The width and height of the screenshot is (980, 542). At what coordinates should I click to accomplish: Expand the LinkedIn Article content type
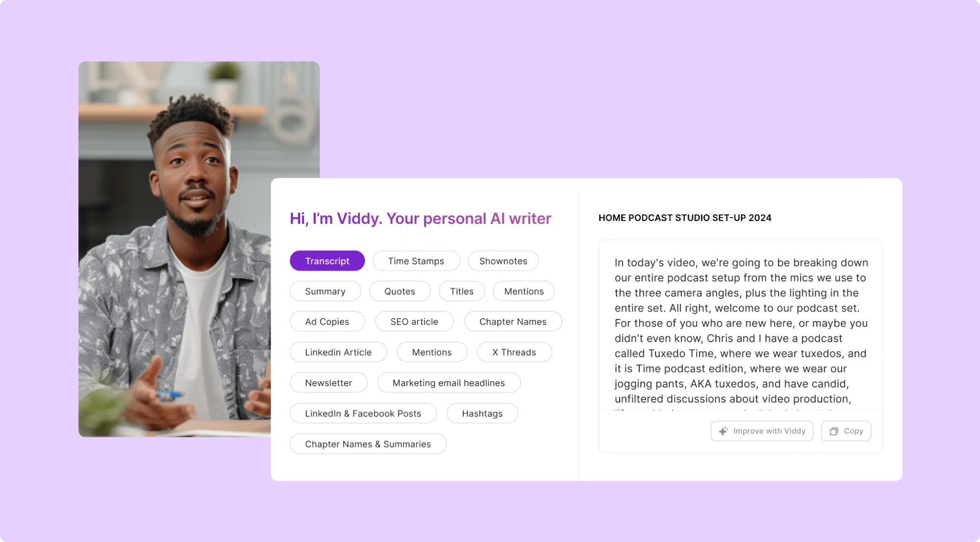[x=338, y=352]
